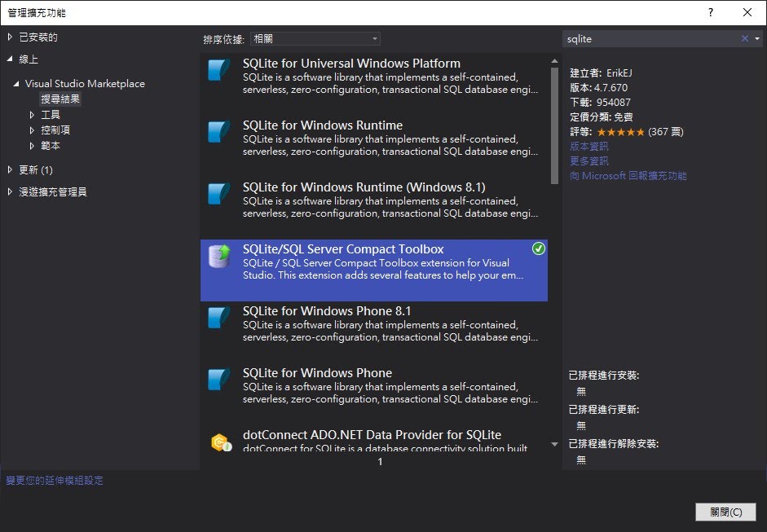This screenshot has height=532, width=767.
Task: Expand the 工具 category under Marketplace
Action: coord(32,115)
